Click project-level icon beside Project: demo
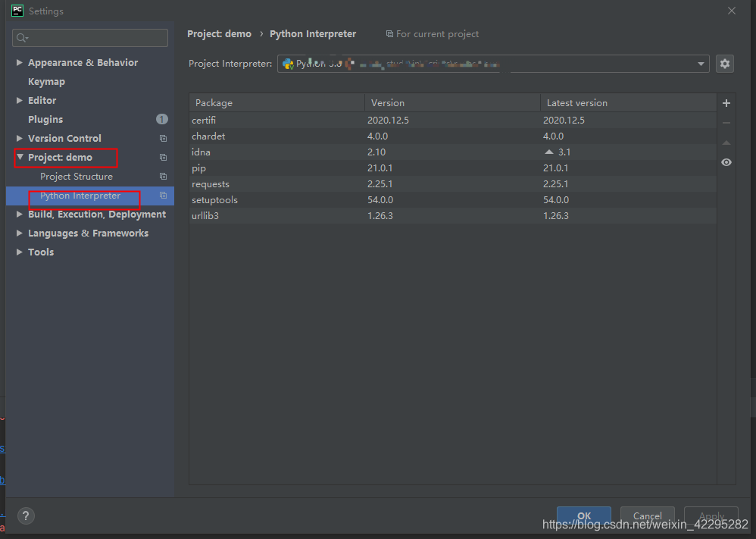The height and width of the screenshot is (539, 756). (x=163, y=158)
